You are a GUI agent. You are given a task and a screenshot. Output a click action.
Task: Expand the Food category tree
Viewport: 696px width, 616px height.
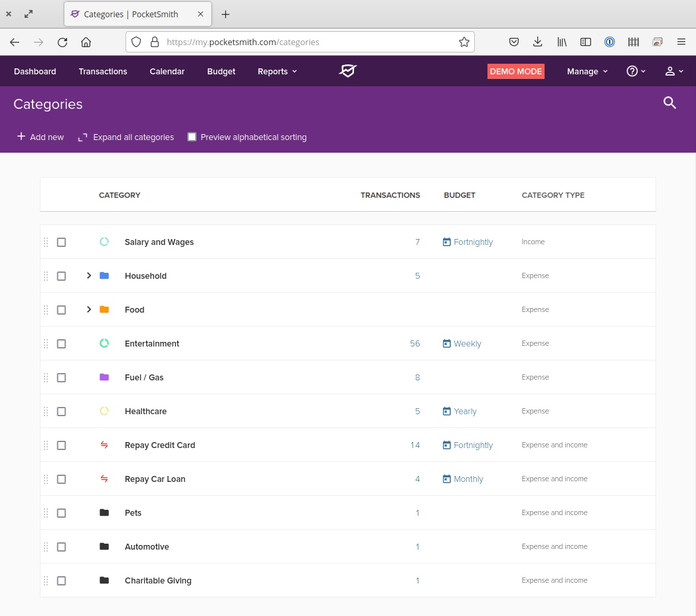89,309
